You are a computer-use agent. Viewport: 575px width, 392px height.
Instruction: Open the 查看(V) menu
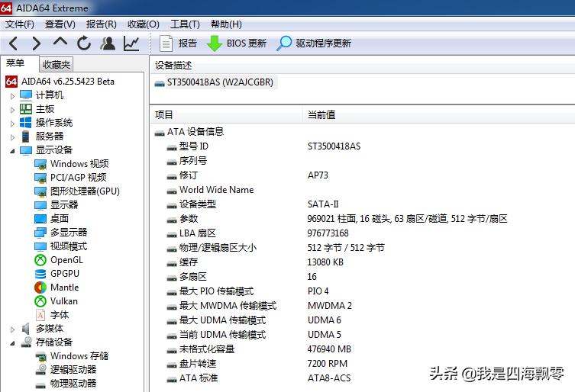click(60, 24)
